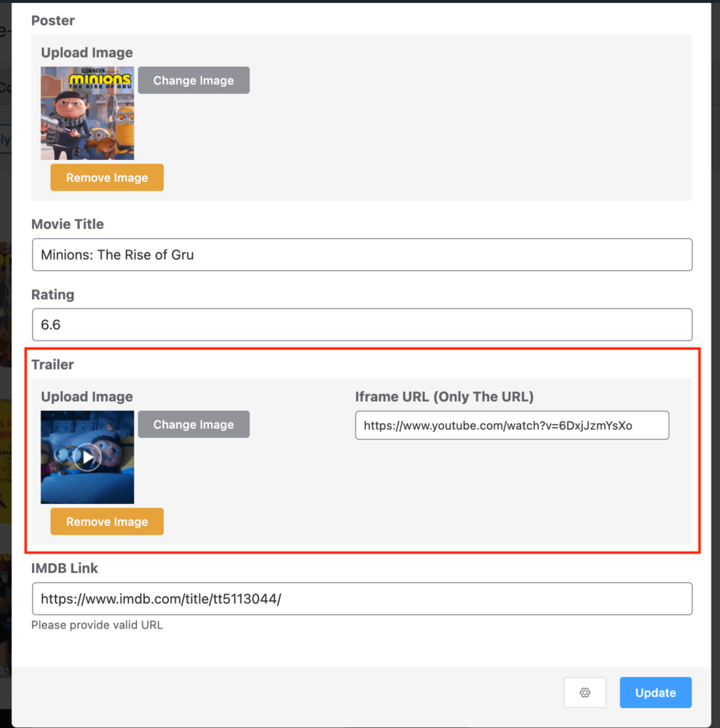Remove the poster image
This screenshot has height=728, width=720.
pyautogui.click(x=107, y=177)
